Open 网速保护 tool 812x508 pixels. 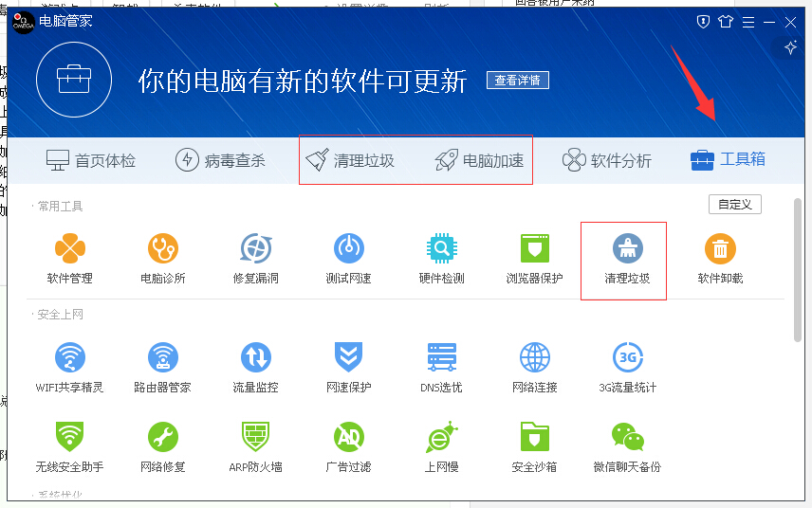tap(348, 368)
